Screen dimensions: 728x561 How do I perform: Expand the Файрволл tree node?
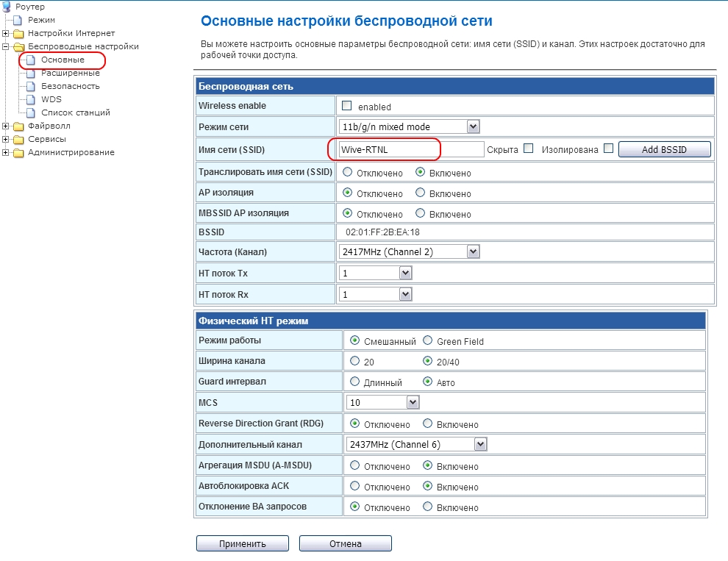click(x=6, y=126)
